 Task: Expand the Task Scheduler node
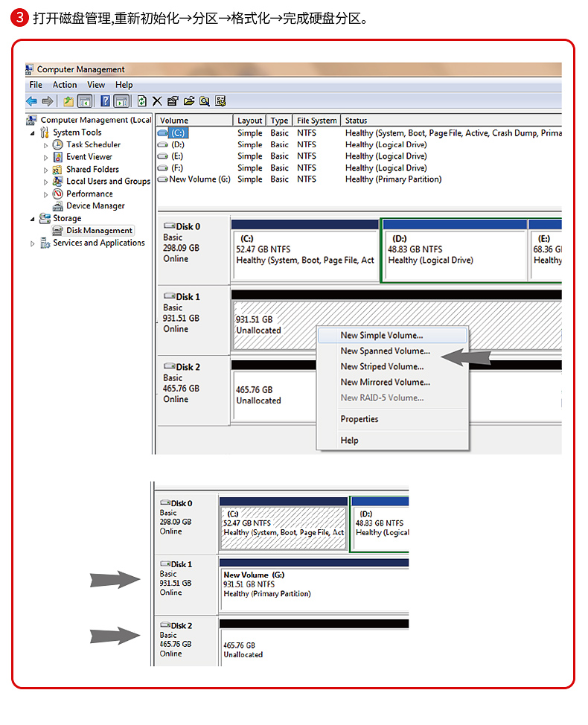click(45, 145)
